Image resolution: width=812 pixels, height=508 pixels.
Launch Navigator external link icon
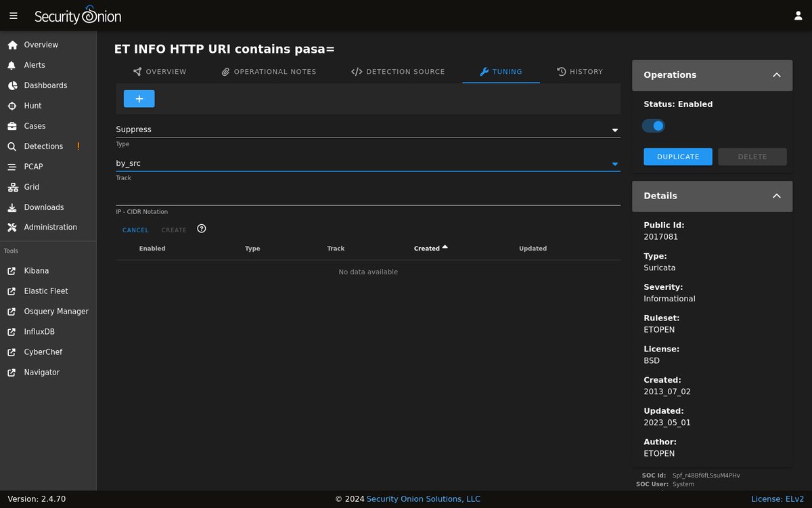[x=12, y=373]
